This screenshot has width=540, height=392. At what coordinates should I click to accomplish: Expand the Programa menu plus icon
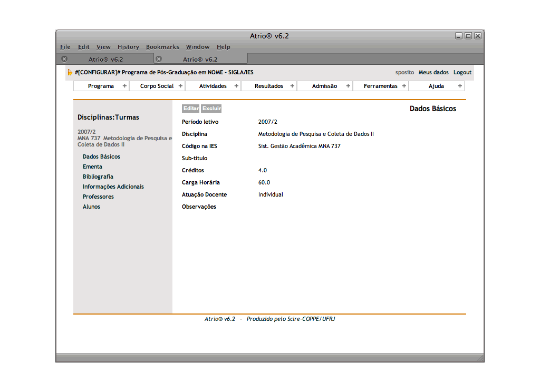(124, 86)
